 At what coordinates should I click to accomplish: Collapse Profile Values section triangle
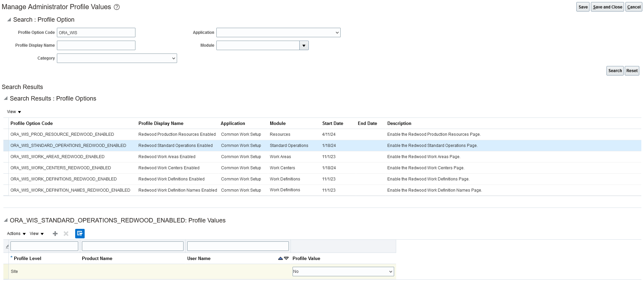pos(6,220)
